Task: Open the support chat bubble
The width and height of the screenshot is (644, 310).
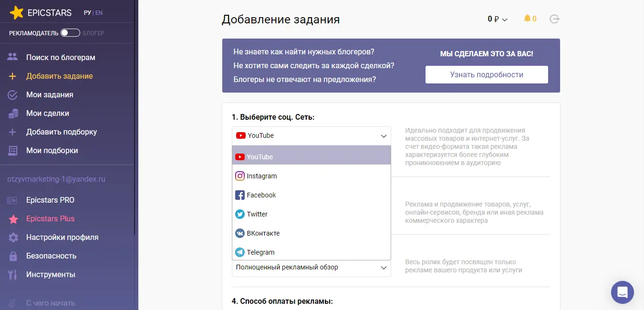Action: pos(623,292)
